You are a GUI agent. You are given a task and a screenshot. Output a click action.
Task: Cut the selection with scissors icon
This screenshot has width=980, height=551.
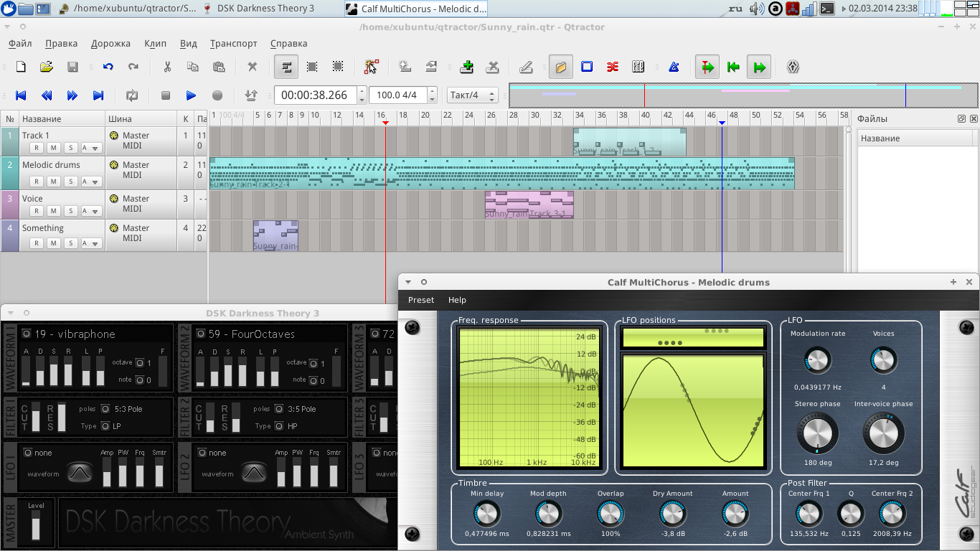167,67
